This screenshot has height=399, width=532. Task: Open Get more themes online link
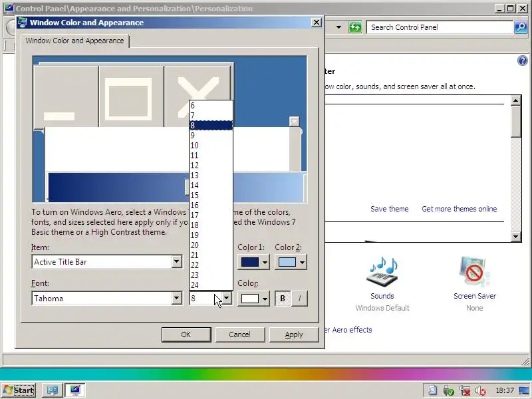click(x=460, y=209)
